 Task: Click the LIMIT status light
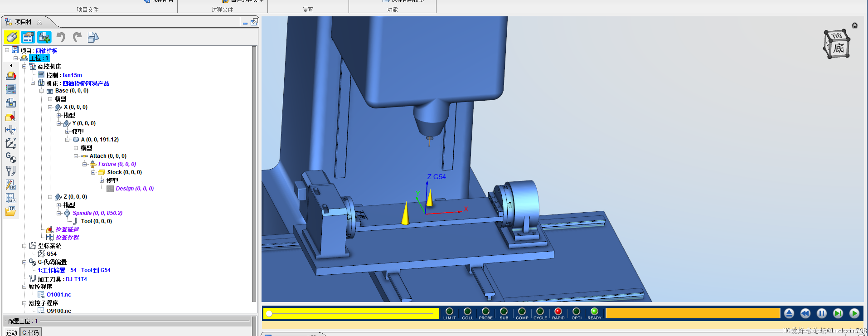point(450,312)
